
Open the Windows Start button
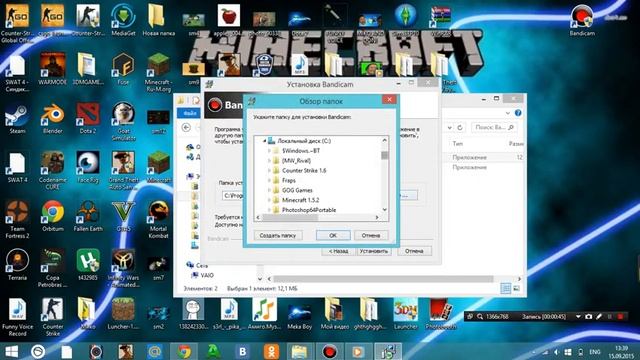tap(11, 351)
